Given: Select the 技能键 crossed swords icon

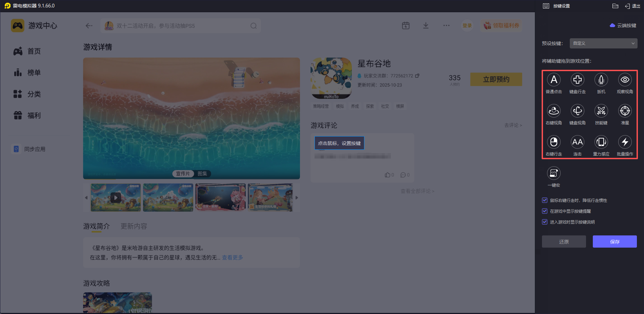Looking at the screenshot, I should (601, 111).
